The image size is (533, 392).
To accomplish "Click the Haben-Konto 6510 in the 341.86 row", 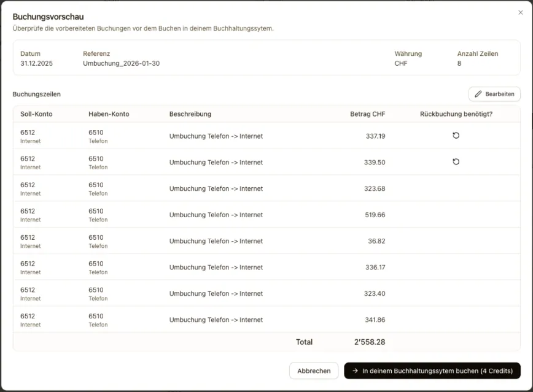I will pos(96,317).
